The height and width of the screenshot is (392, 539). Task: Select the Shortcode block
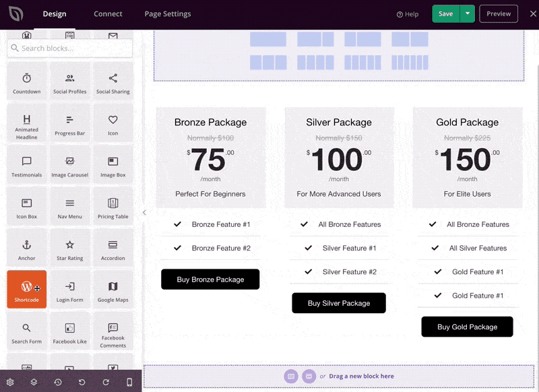[x=27, y=290]
